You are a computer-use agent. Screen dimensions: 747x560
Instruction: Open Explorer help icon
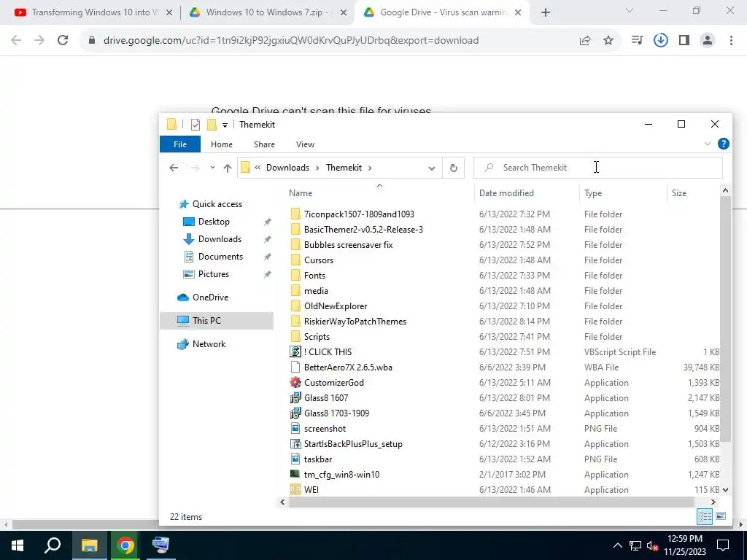click(x=723, y=144)
